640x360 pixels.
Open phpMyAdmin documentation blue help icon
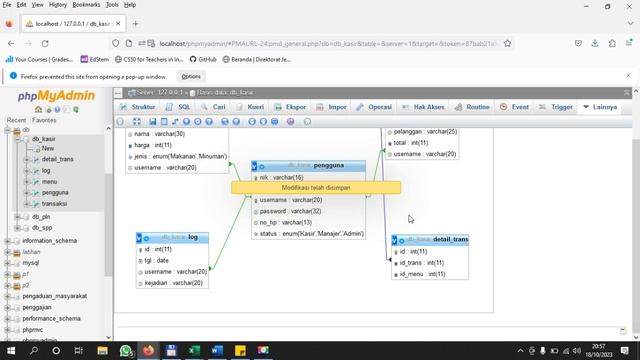click(57, 109)
